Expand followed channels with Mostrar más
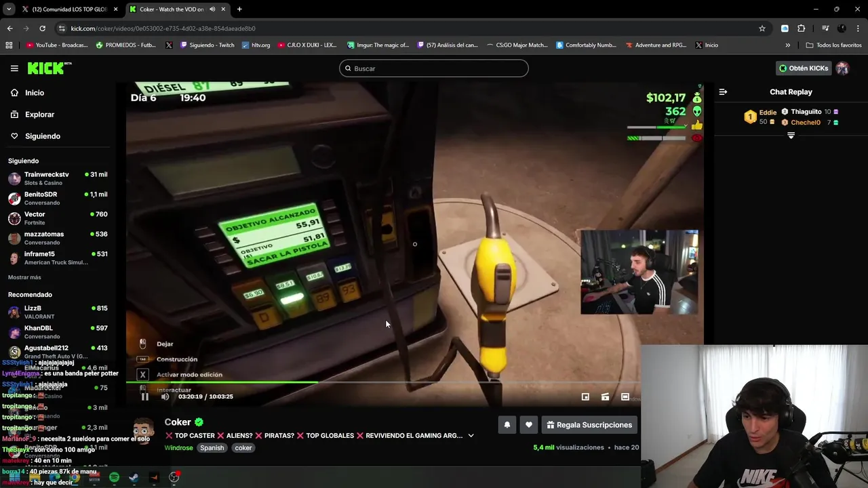This screenshot has height=488, width=868. (x=24, y=277)
